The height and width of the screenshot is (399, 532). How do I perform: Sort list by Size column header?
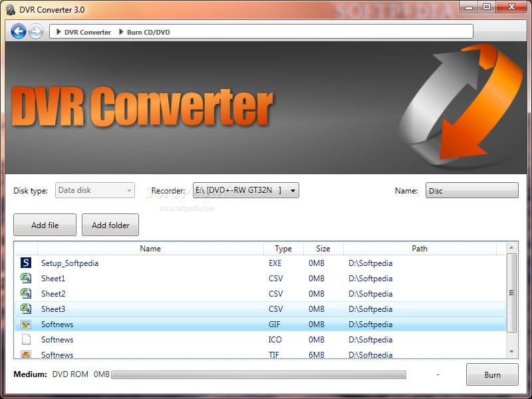[x=323, y=249]
